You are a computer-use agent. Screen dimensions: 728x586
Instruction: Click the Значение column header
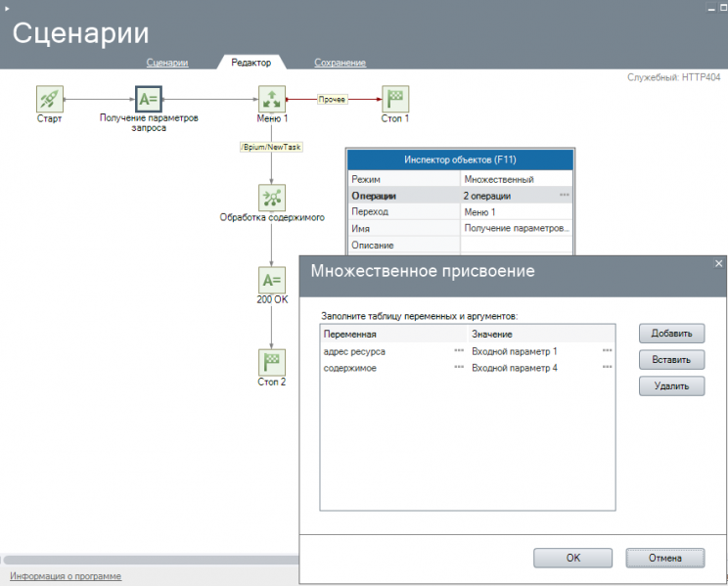(x=541, y=334)
